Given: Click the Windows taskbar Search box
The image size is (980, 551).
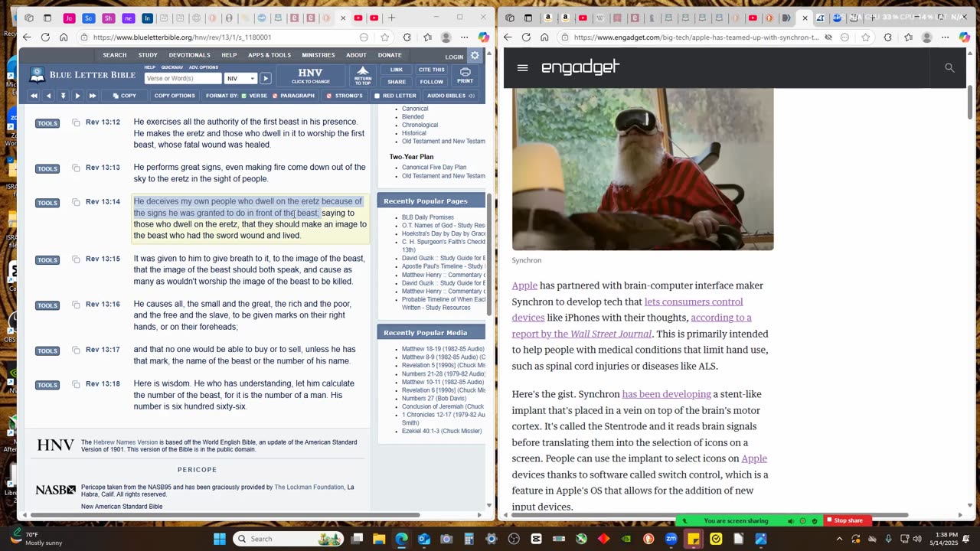Looking at the screenshot, I should [289, 539].
